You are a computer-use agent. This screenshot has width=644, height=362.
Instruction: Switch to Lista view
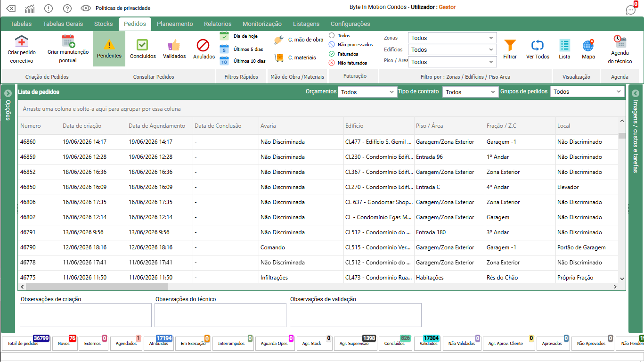click(564, 45)
